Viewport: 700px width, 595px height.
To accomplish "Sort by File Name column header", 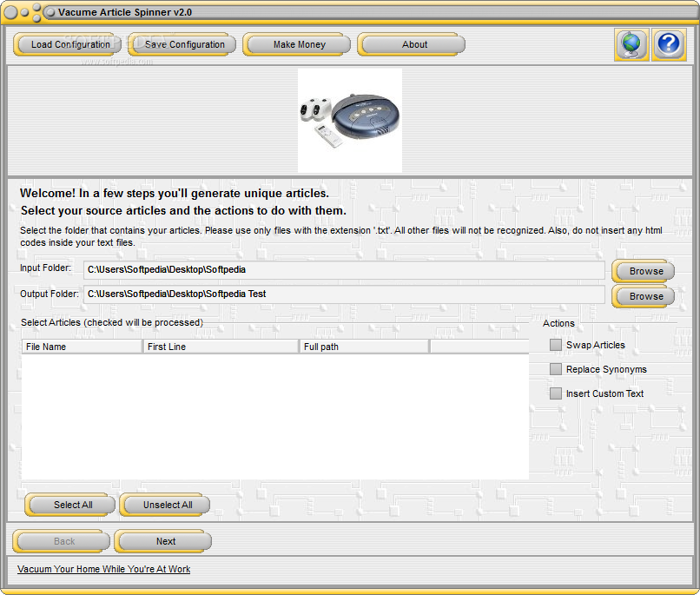I will (82, 347).
